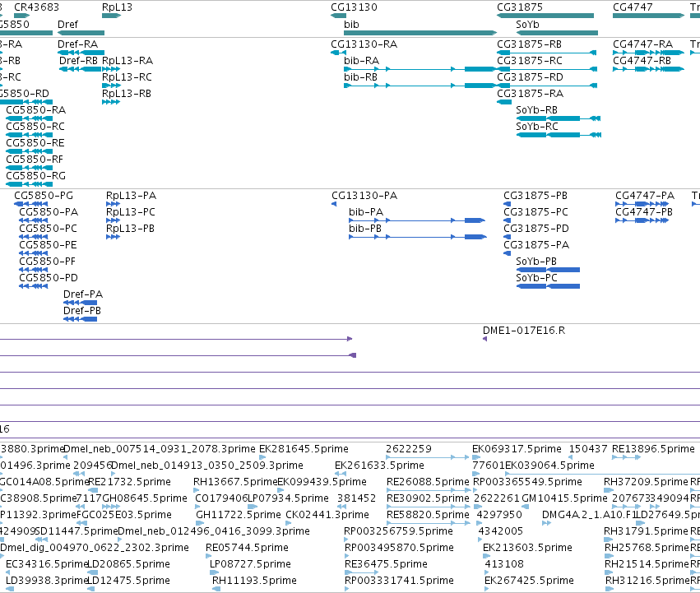Select the CG31875-PB protein label
This screenshot has width=700, height=593.
click(x=535, y=196)
